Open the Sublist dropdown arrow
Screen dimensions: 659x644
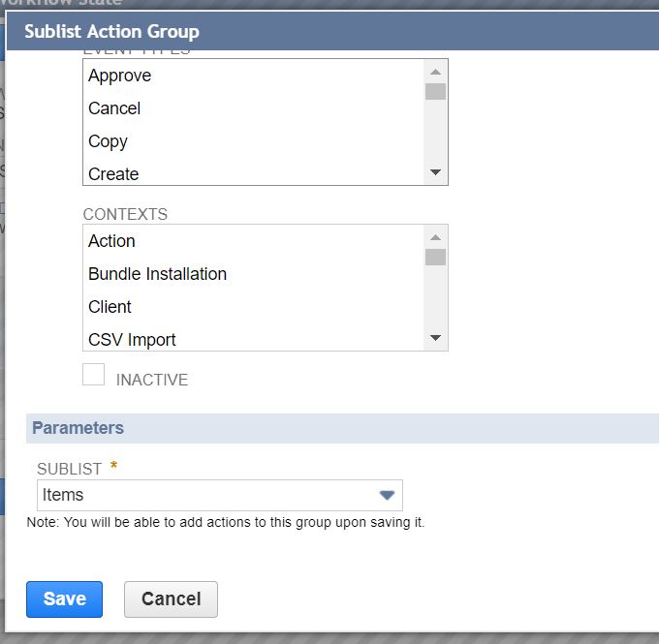387,495
